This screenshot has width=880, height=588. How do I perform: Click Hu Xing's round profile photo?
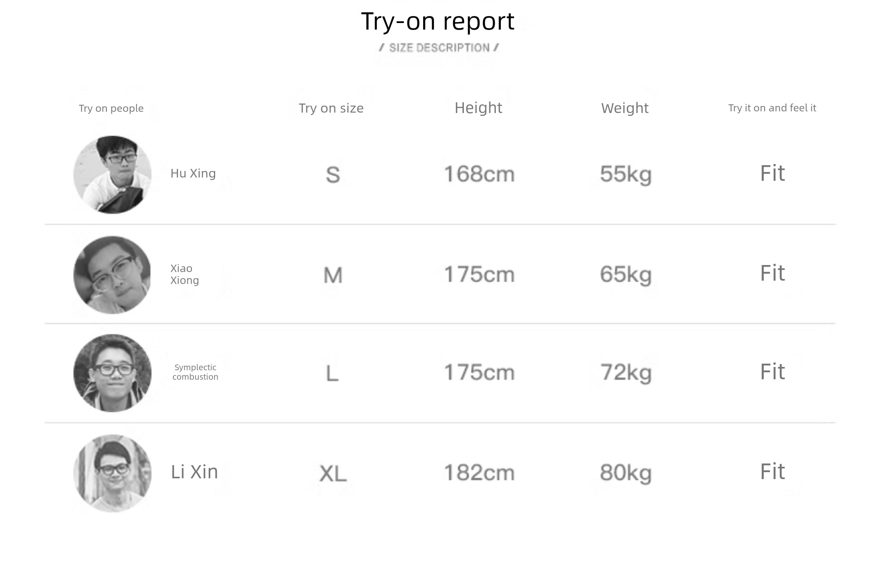coord(112,175)
